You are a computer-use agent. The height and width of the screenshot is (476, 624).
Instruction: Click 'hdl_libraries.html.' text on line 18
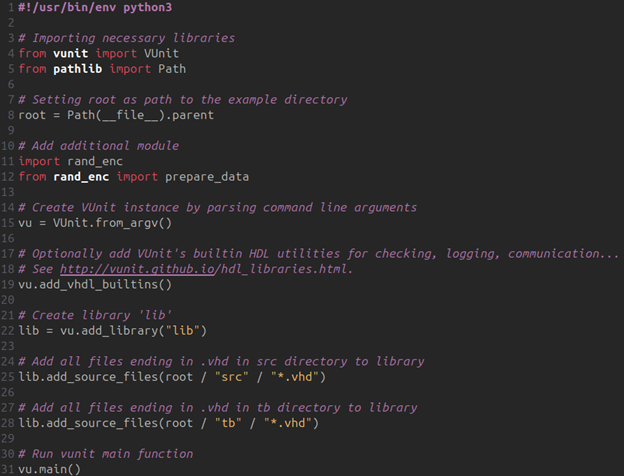pos(287,269)
